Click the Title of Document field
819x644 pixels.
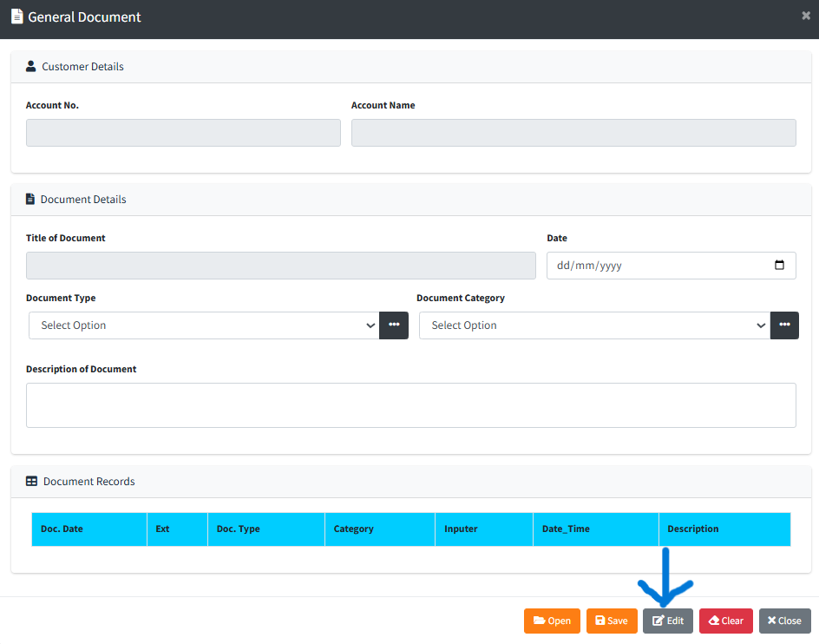pyautogui.click(x=281, y=266)
